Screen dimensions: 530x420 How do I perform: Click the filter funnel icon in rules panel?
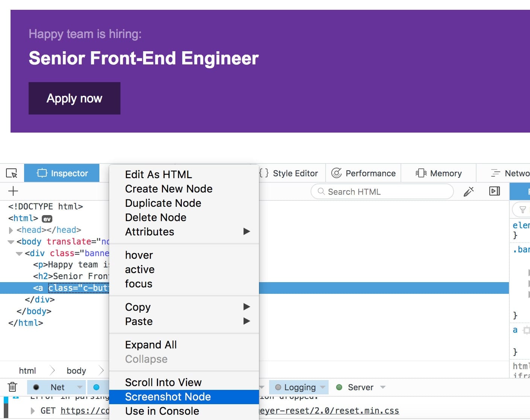coord(522,210)
